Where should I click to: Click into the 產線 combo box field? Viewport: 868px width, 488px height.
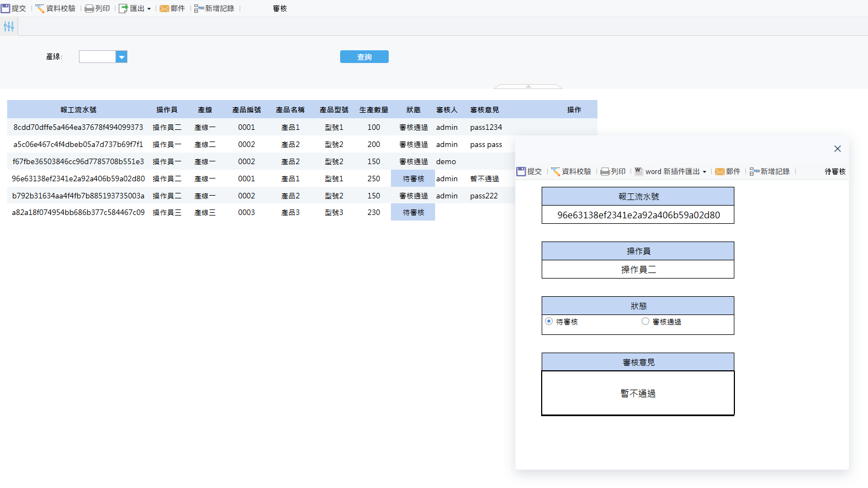[x=97, y=57]
